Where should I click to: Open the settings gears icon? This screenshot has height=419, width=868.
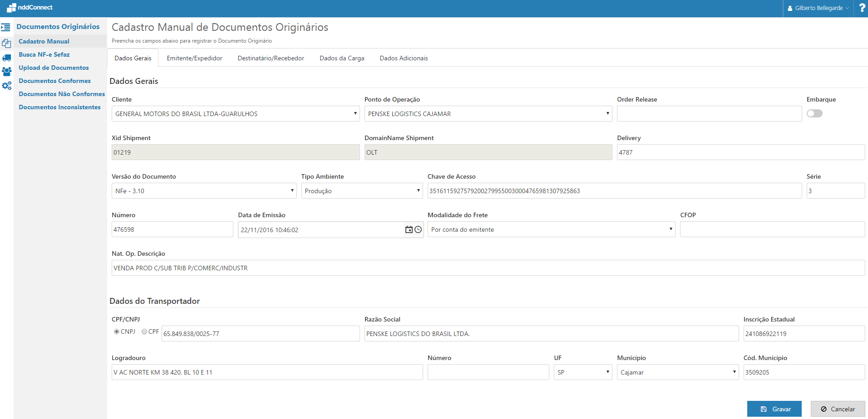point(6,86)
